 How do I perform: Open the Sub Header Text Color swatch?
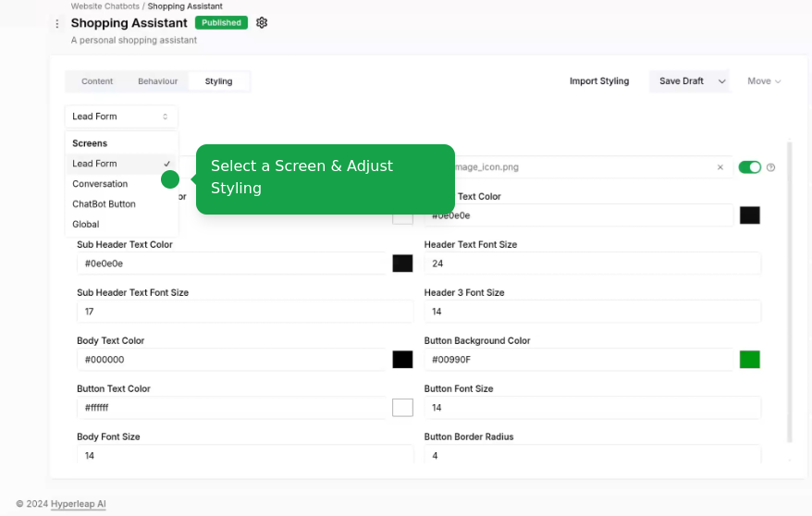pos(402,264)
